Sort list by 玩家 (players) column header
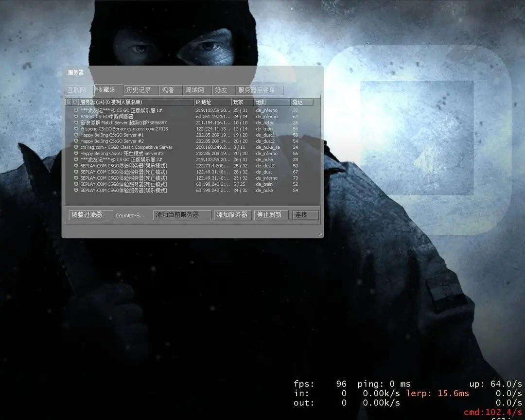This screenshot has height=420, width=525. [x=242, y=103]
